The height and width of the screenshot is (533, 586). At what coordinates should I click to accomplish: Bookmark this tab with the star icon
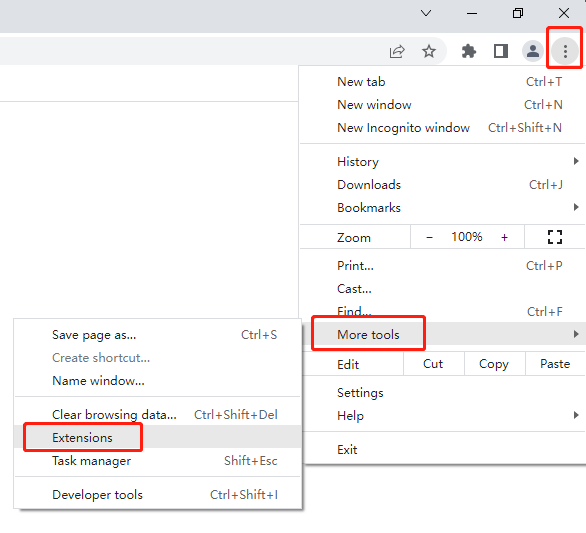(429, 51)
